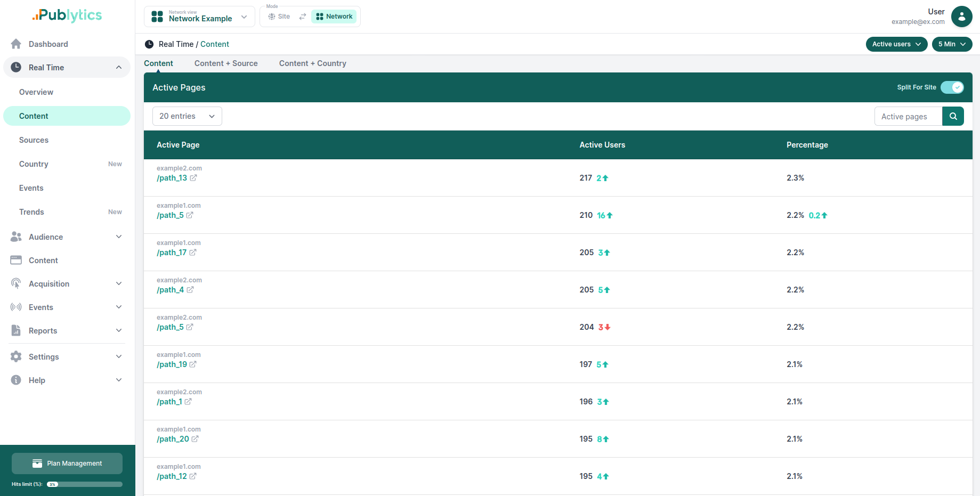Click the Hits limit progress bar
The image size is (980, 496).
pyautogui.click(x=85, y=484)
